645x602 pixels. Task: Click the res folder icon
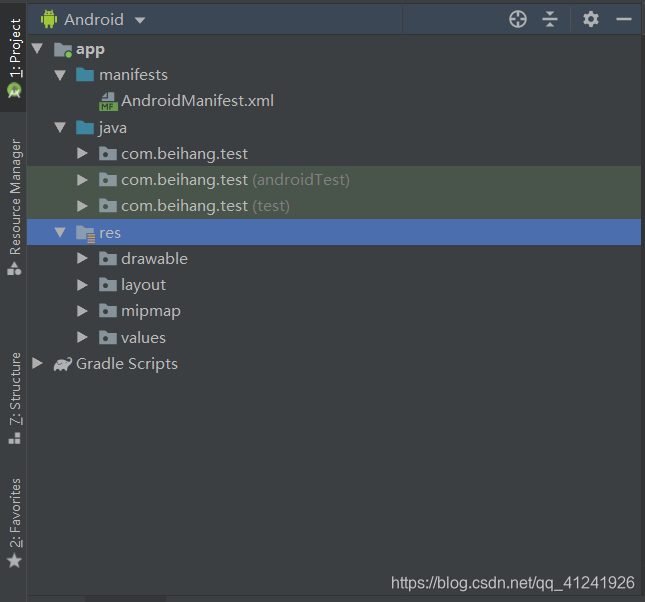(x=86, y=233)
